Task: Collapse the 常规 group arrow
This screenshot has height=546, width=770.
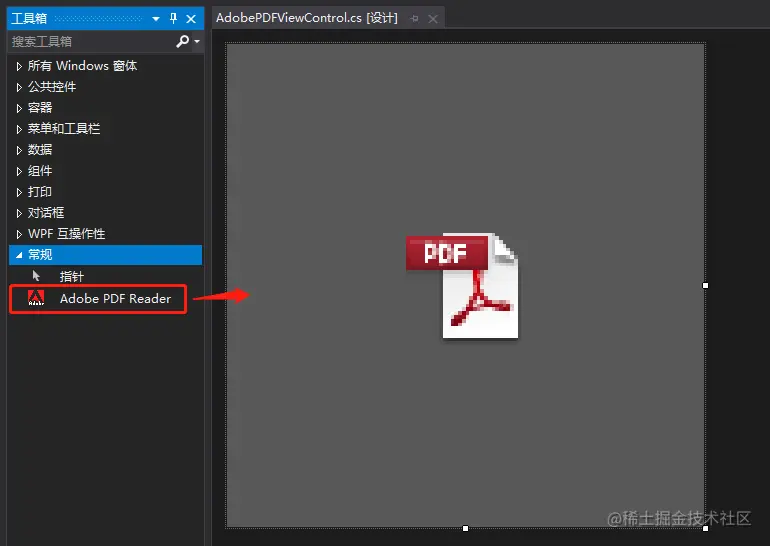Action: click(x=19, y=255)
